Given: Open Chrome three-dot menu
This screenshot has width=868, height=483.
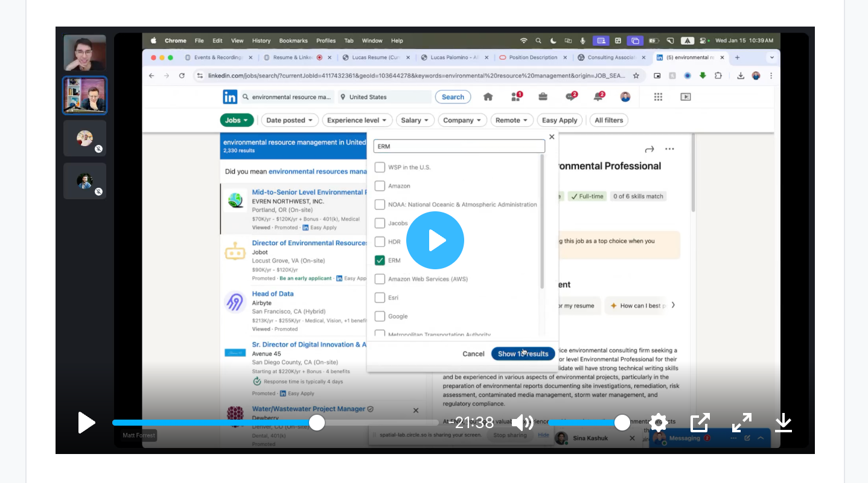Looking at the screenshot, I should (x=771, y=75).
